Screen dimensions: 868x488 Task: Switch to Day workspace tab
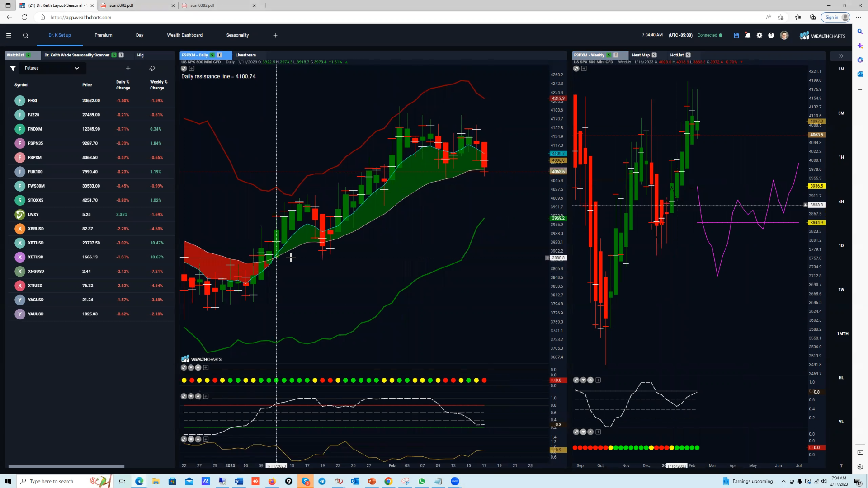pos(140,35)
